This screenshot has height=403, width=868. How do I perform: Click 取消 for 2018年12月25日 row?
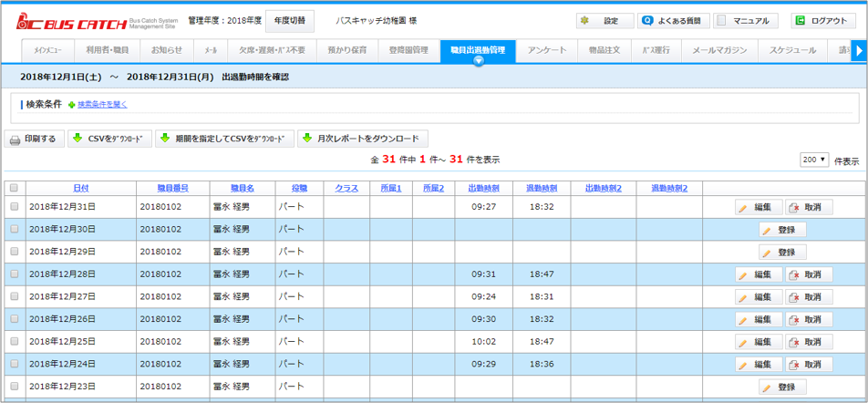click(809, 342)
